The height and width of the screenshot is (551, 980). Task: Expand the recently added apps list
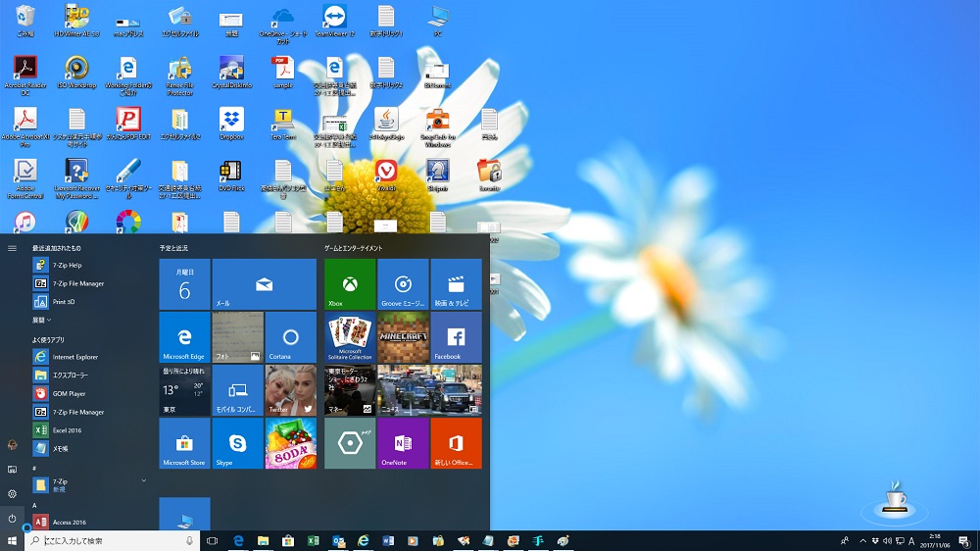[x=42, y=320]
